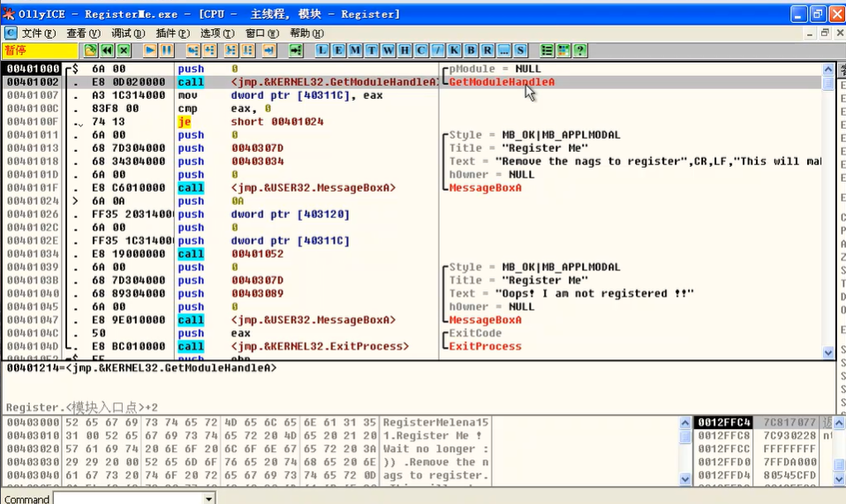Show CPU window with C toolbar button
Screen dimensions: 846x504
click(421, 50)
